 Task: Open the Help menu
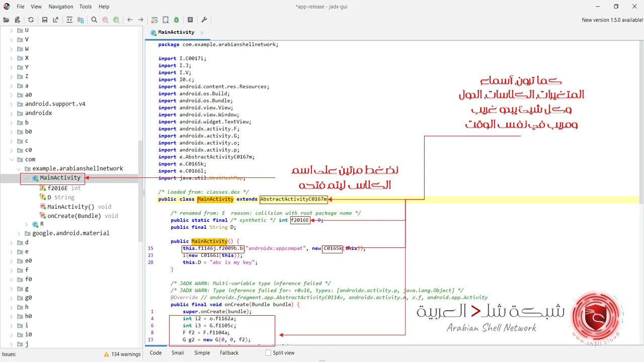click(104, 7)
